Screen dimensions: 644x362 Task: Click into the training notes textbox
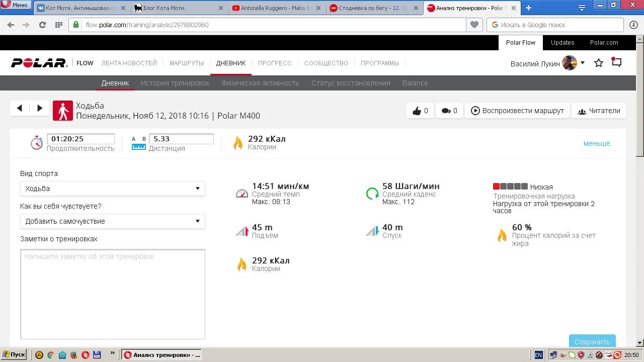(112, 294)
